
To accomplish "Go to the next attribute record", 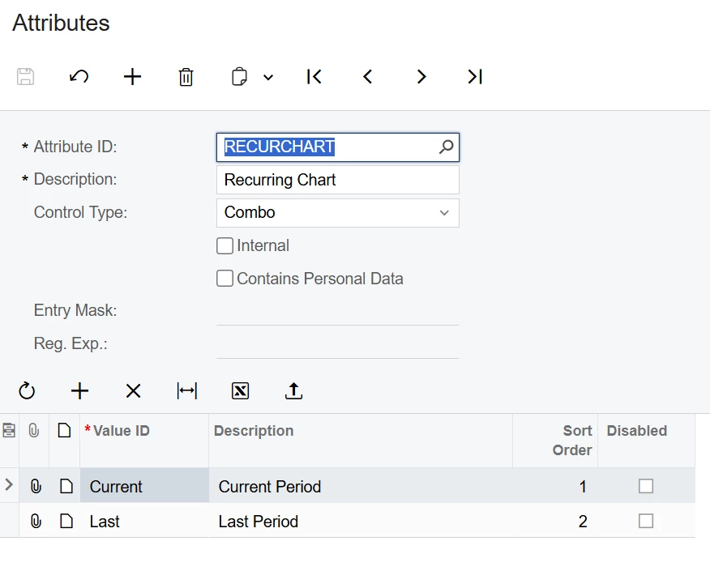I will click(x=421, y=77).
